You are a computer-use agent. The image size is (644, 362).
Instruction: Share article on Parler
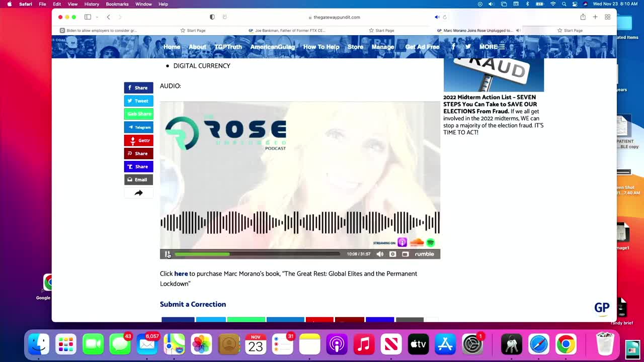[x=138, y=153]
